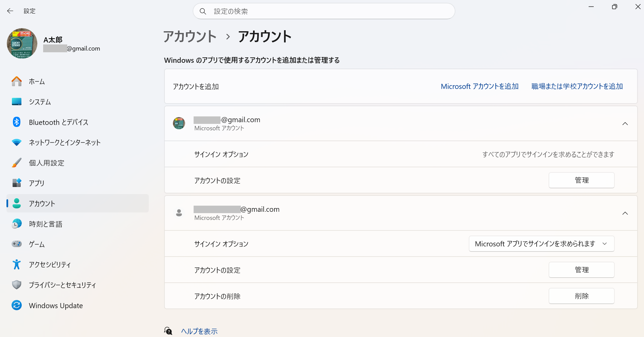644x337 pixels.
Task: Open the user profile picture in sidebar
Action: [22, 43]
